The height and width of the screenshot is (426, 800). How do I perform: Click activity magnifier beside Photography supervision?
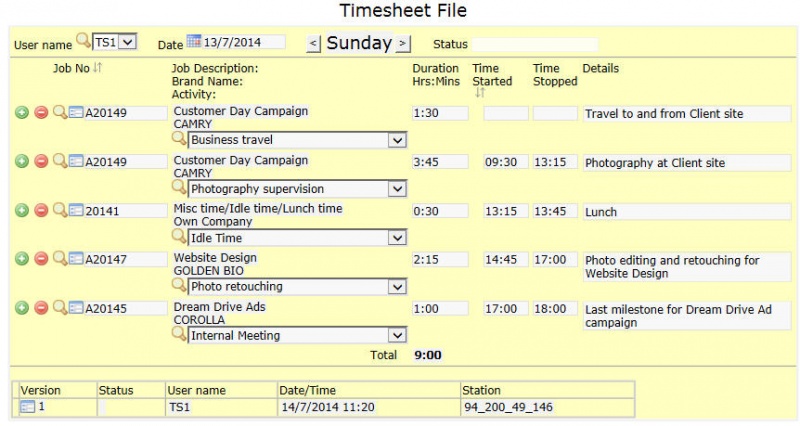(x=179, y=187)
